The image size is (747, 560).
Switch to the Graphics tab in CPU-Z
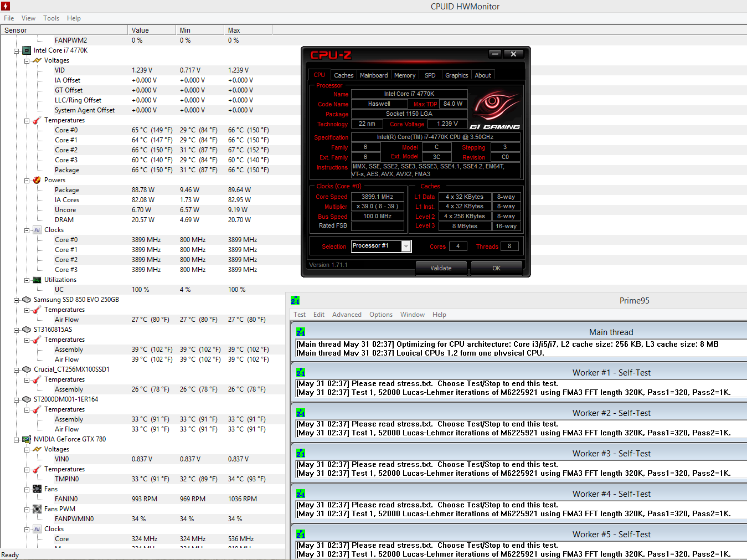tap(457, 75)
